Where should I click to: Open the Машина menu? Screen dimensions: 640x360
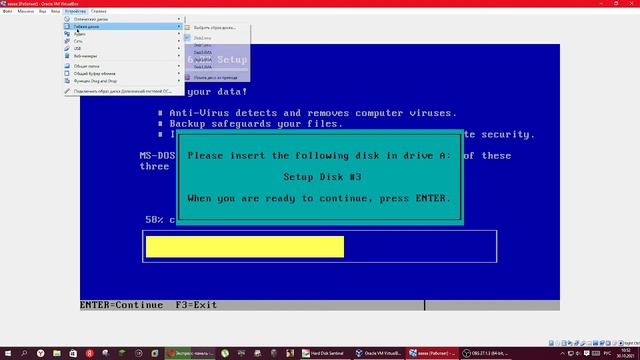pyautogui.click(x=26, y=11)
